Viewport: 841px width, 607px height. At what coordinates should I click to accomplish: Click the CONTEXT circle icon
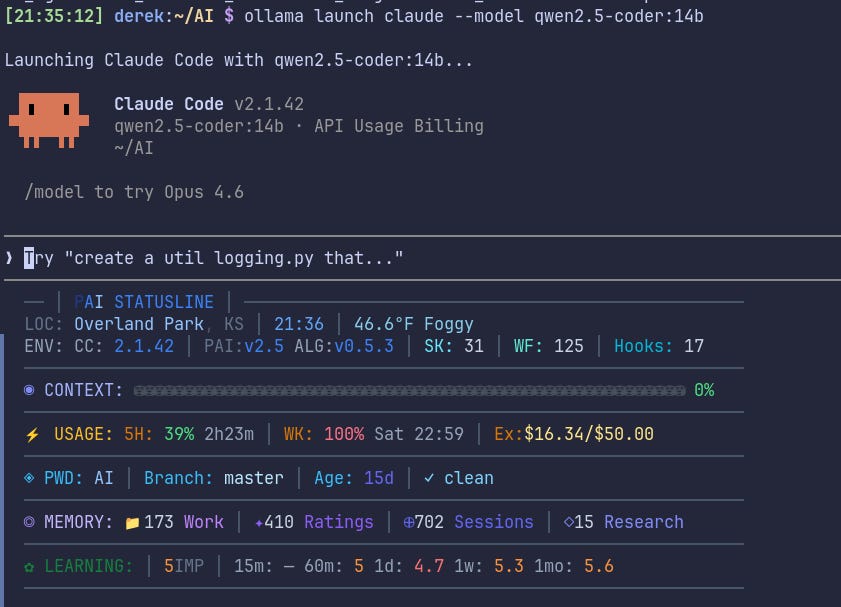[x=29, y=390]
